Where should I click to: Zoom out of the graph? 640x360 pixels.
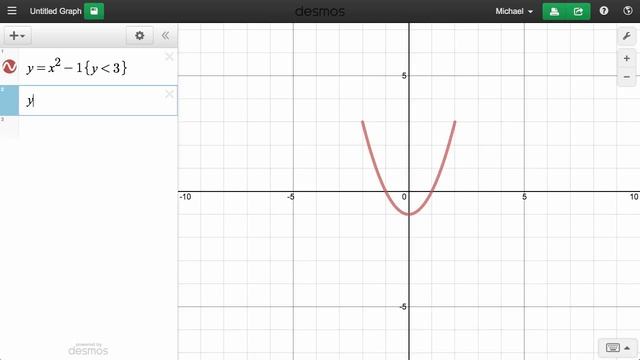point(627,77)
